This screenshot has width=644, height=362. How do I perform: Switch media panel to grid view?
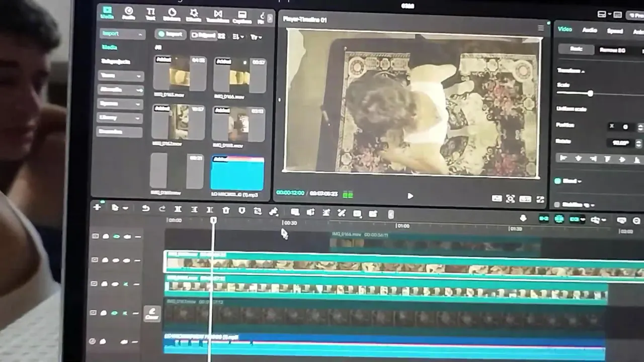[x=221, y=36]
